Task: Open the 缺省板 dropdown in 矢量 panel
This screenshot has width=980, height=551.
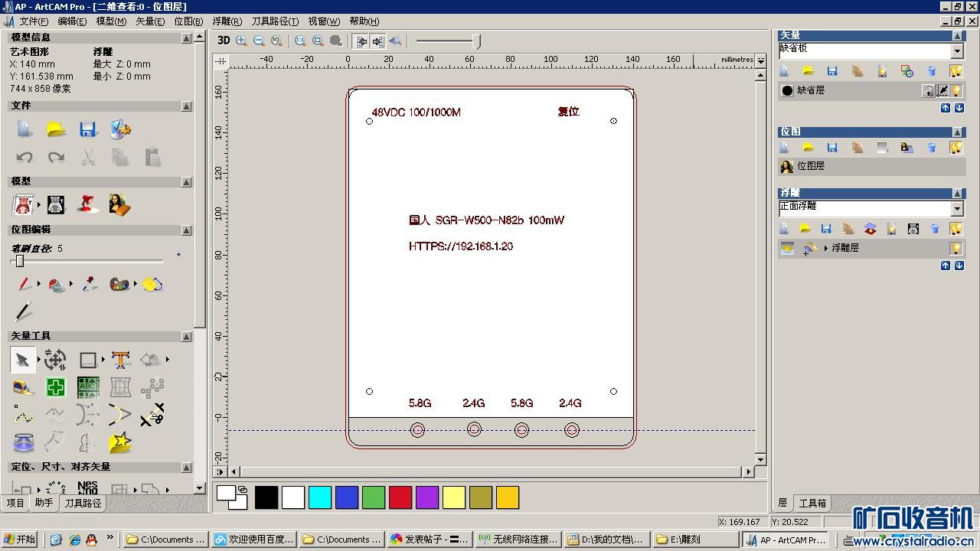Action: 957,51
